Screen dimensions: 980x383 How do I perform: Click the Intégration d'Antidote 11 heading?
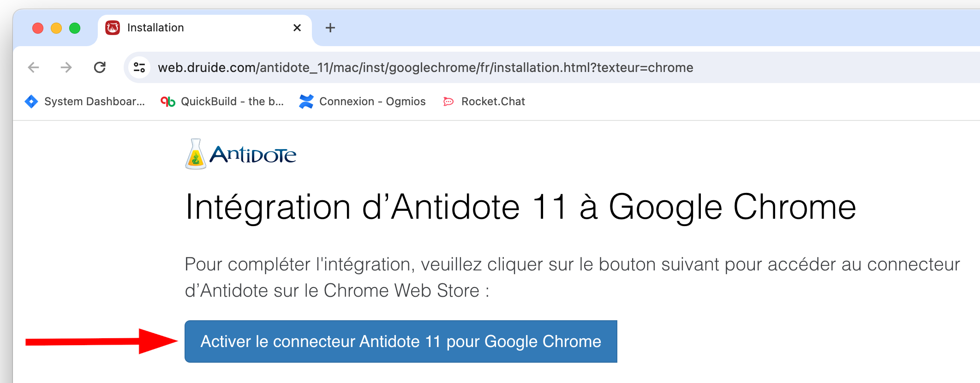(520, 207)
